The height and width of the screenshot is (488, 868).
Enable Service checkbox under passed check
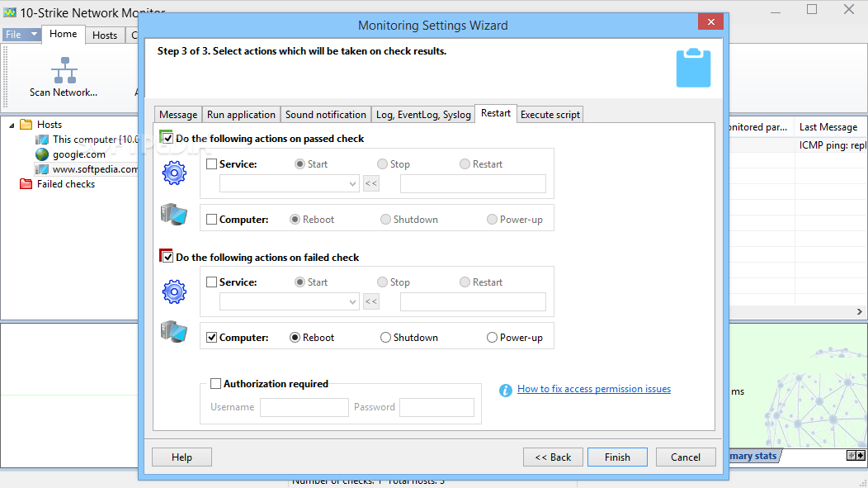[x=211, y=164]
